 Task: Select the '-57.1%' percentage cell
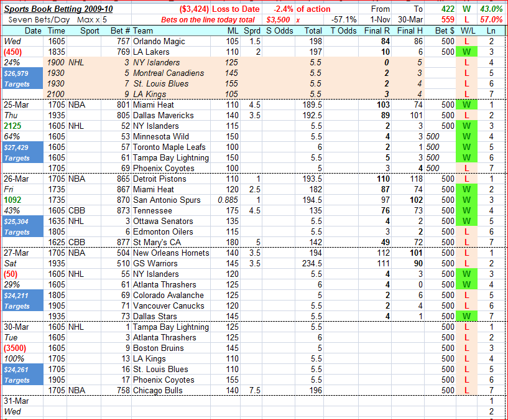344,20
